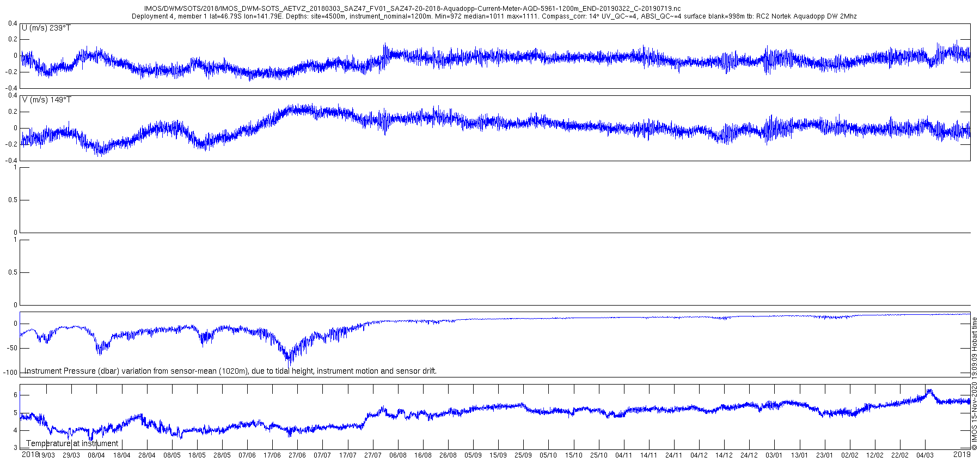Select the '05/09' date tick label
Image resolution: width=980 pixels, height=463 pixels.
click(x=473, y=455)
